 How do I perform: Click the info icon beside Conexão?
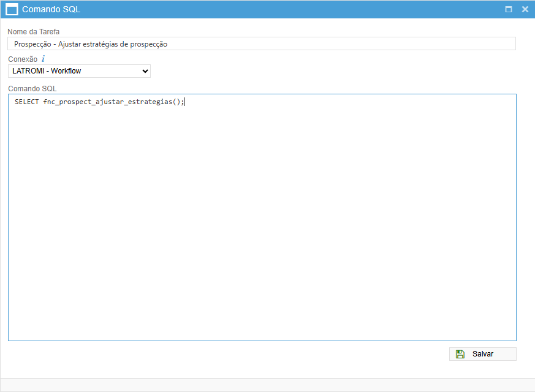click(x=44, y=59)
